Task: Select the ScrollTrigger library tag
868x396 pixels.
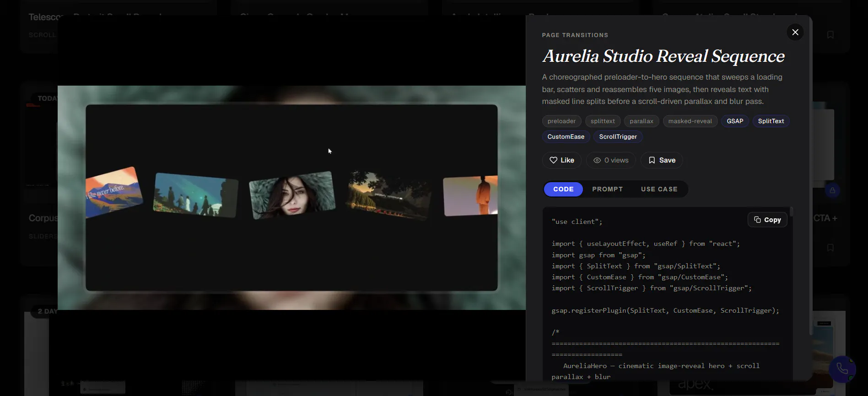Action: click(x=618, y=137)
